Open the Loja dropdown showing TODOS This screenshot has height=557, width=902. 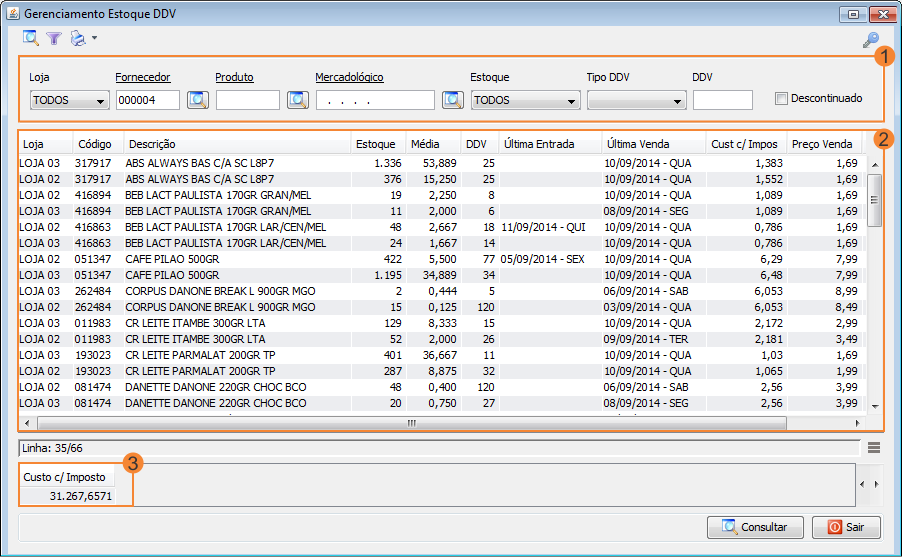click(x=70, y=100)
